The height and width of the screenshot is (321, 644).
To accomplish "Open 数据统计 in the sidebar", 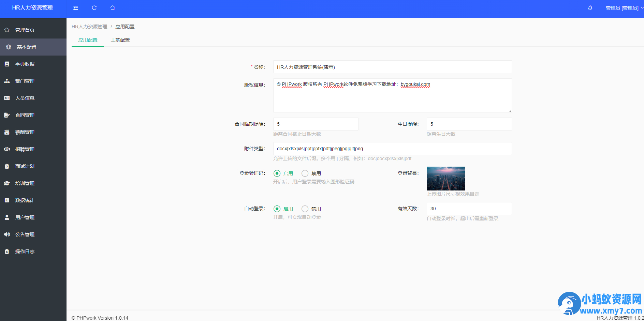I will tap(25, 200).
